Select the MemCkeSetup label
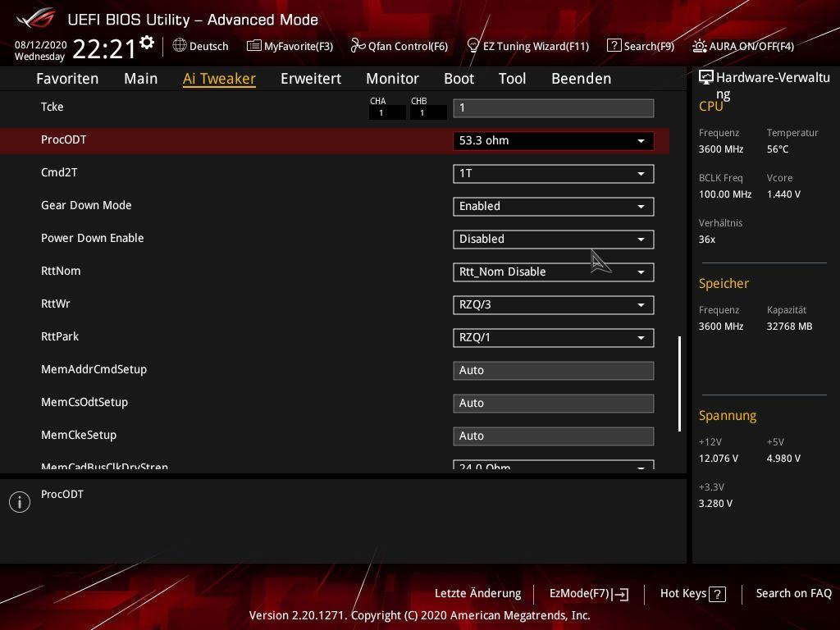 tap(79, 435)
